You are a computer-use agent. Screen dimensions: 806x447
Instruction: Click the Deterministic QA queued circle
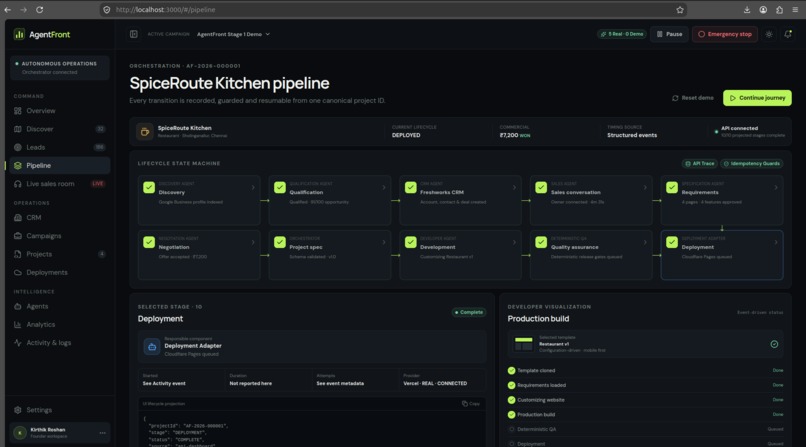[x=511, y=429]
